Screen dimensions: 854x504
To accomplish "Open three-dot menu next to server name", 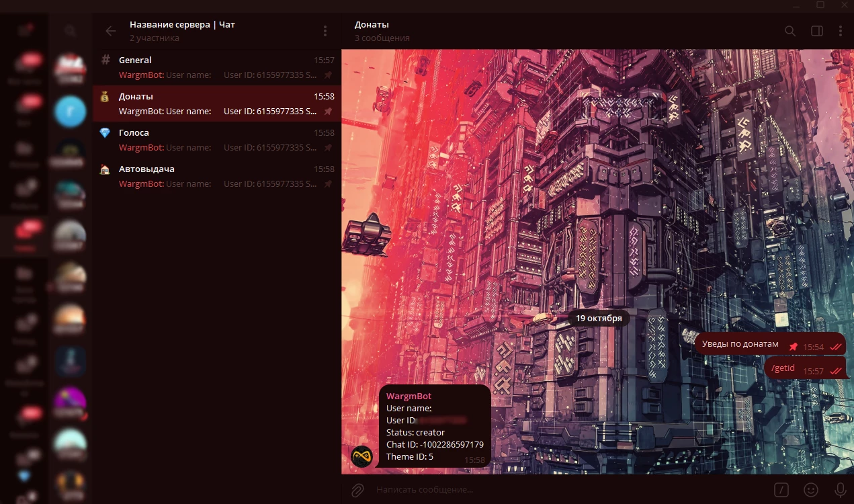I will pyautogui.click(x=325, y=31).
